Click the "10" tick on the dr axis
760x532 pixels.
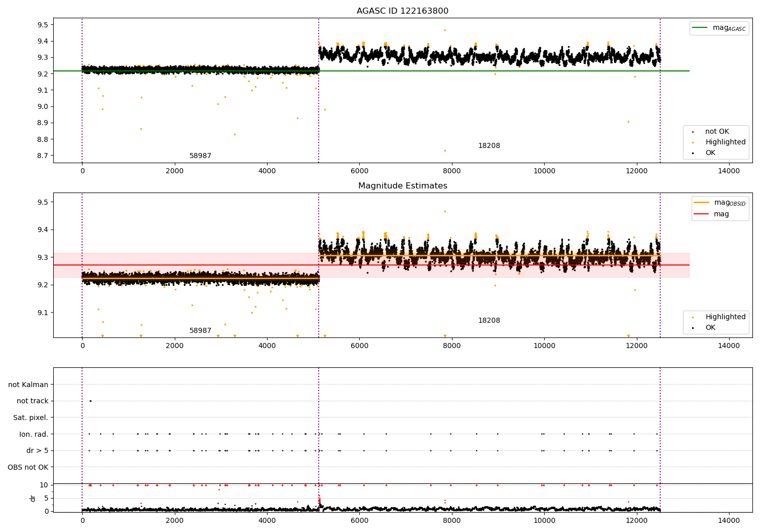44,485
